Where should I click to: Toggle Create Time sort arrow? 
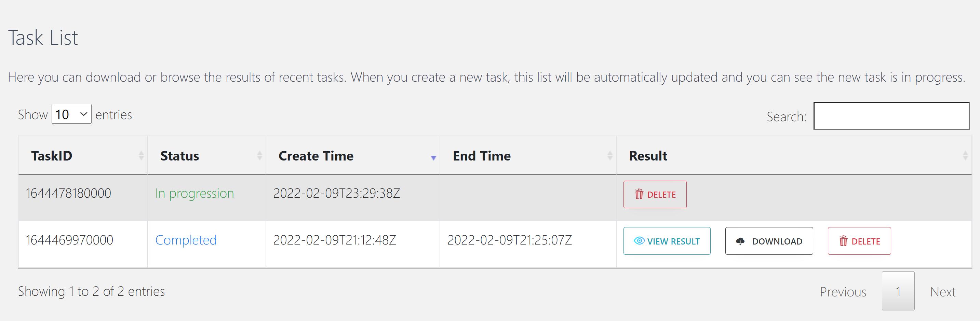(433, 157)
